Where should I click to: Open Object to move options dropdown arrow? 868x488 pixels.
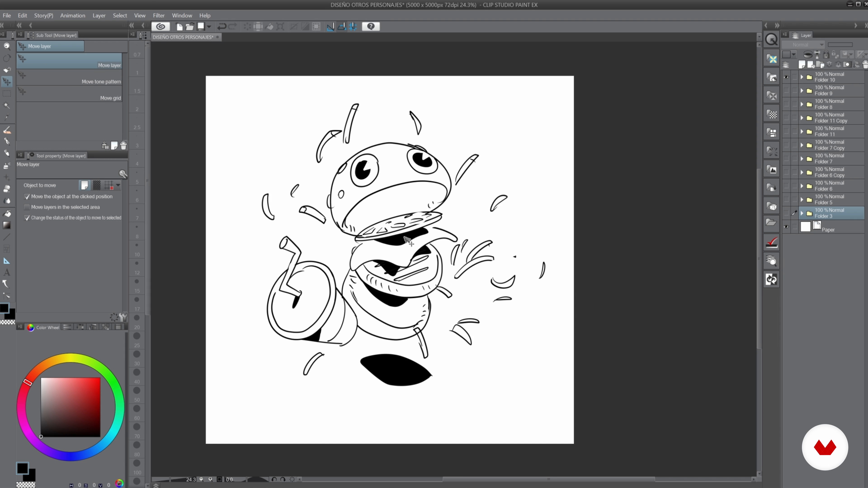tap(118, 185)
